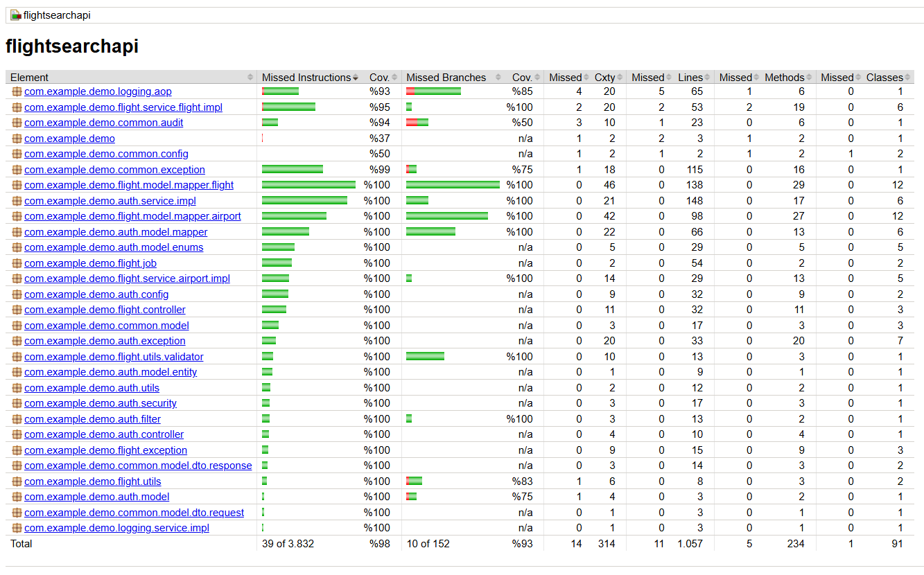Open com.example.demo.auth.service.impl link
This screenshot has width=924, height=575.
point(110,201)
